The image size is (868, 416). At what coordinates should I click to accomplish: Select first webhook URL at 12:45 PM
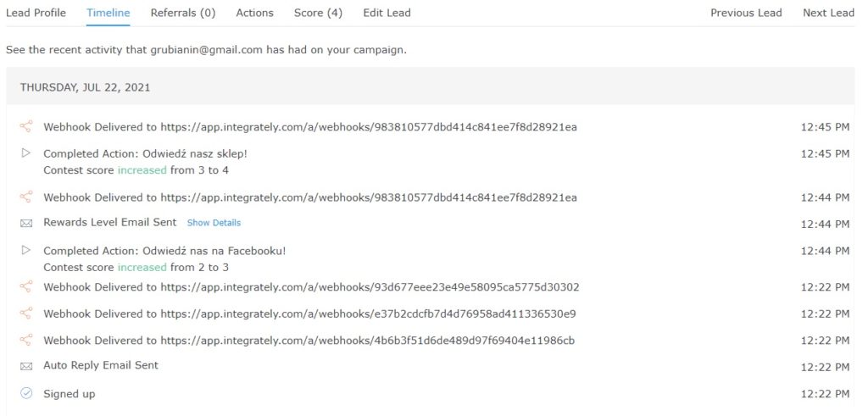pos(369,127)
